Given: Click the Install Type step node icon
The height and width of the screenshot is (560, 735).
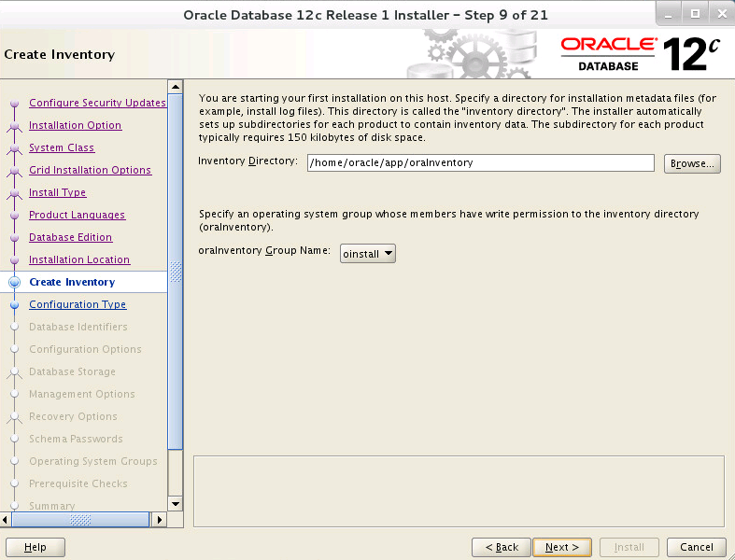Looking at the screenshot, I should coord(15,193).
